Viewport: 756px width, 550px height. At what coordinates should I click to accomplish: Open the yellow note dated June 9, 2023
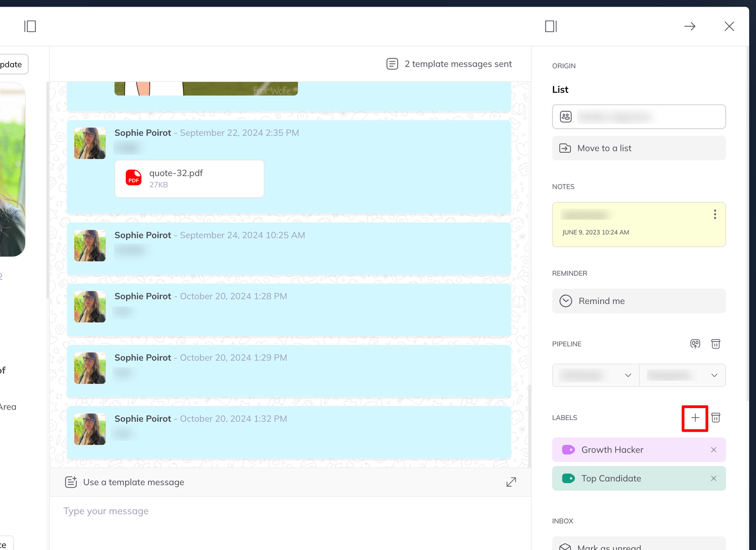pyautogui.click(x=639, y=225)
